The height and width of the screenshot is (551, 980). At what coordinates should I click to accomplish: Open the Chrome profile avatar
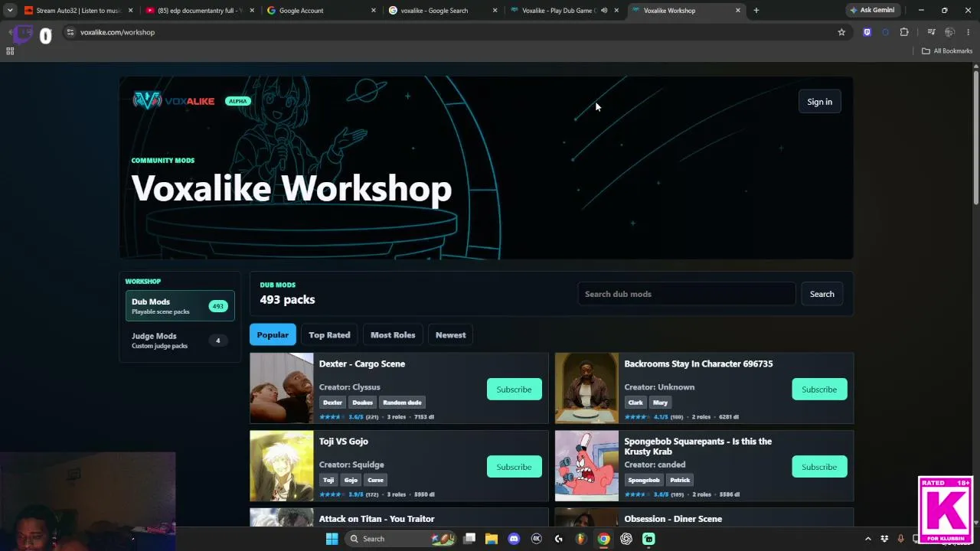coord(949,32)
